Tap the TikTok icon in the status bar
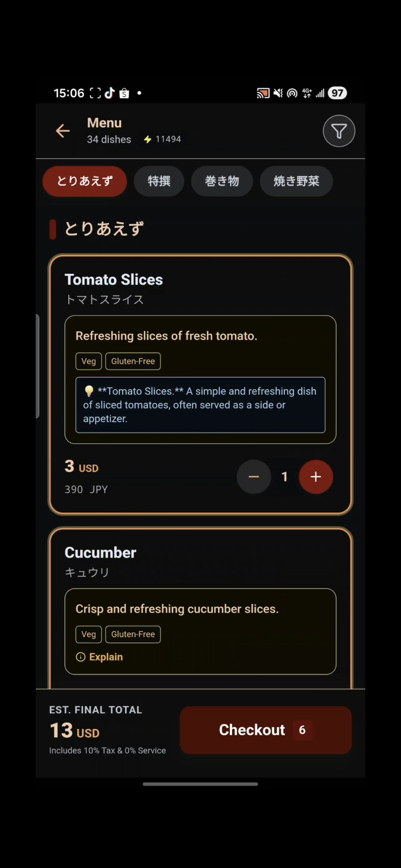401x868 pixels. 110,92
